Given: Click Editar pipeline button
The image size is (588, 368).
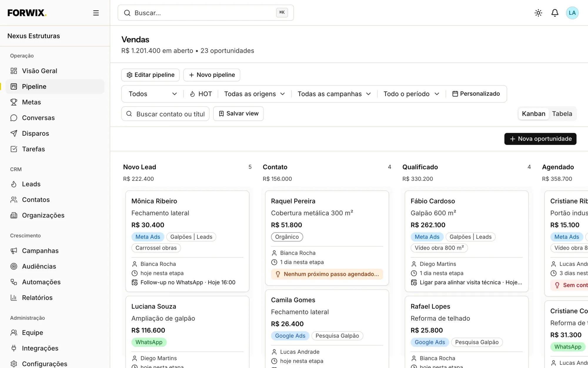Looking at the screenshot, I should (x=150, y=75).
